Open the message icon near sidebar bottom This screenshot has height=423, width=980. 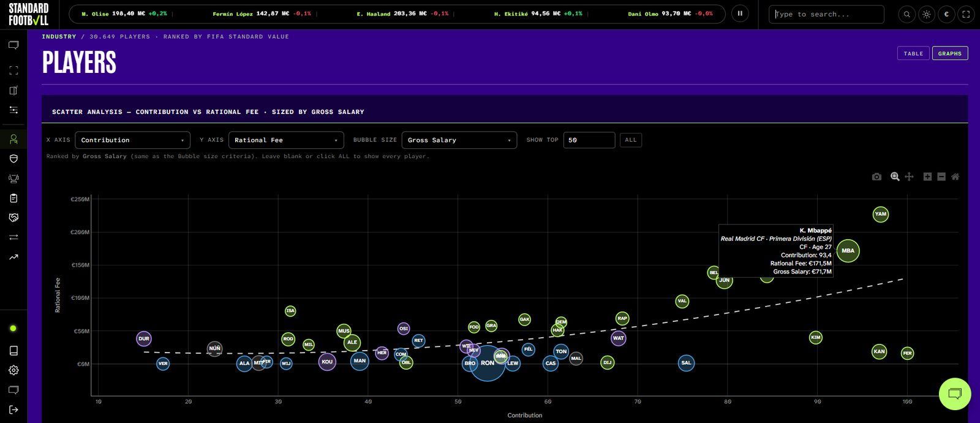pos(13,390)
